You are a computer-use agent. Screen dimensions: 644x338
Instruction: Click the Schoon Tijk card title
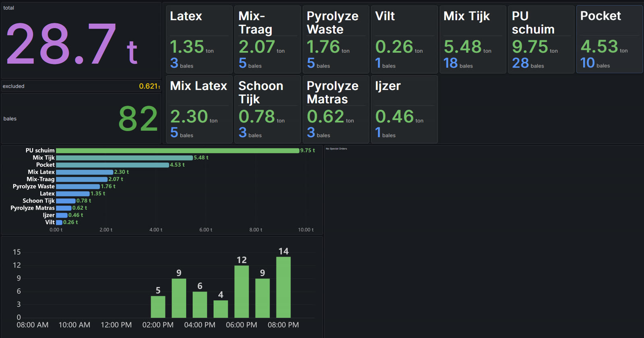pos(261,92)
